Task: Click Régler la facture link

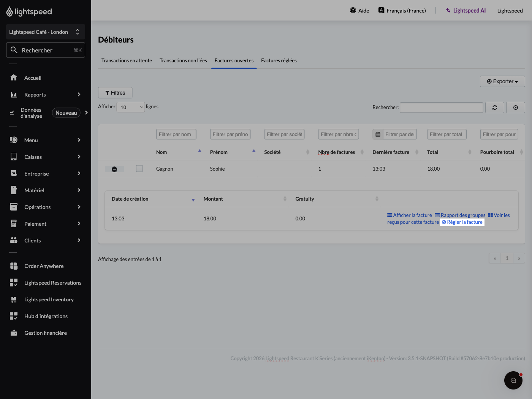Action: (x=462, y=222)
